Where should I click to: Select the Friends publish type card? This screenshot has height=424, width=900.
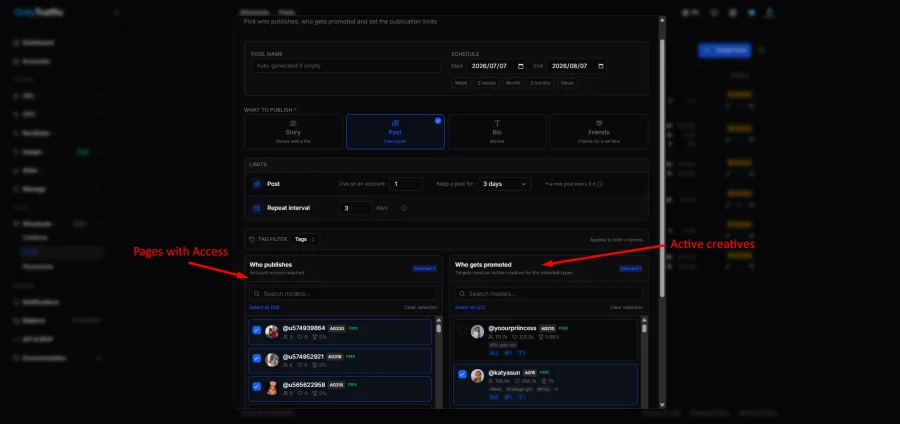(x=599, y=132)
